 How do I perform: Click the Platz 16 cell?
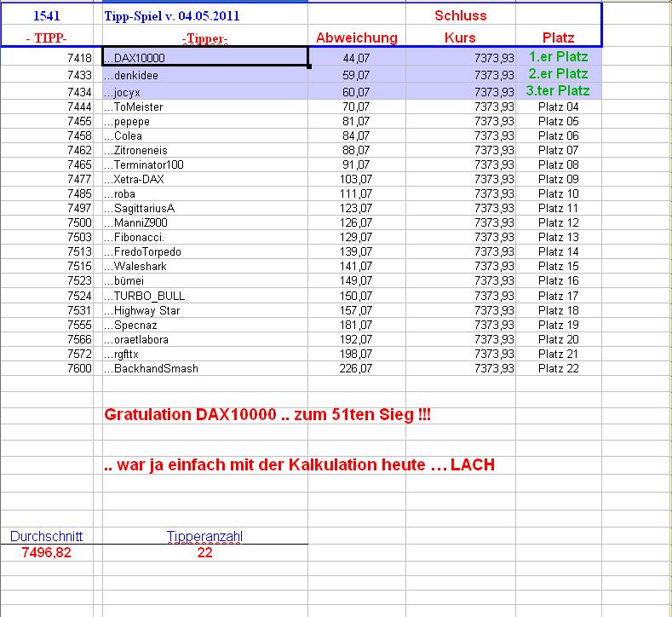tap(559, 281)
